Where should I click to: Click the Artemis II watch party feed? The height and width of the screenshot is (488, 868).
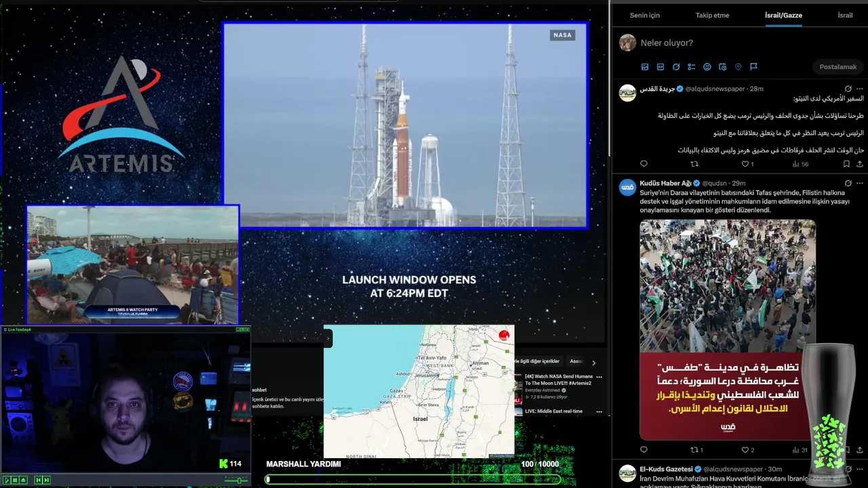pyautogui.click(x=133, y=264)
